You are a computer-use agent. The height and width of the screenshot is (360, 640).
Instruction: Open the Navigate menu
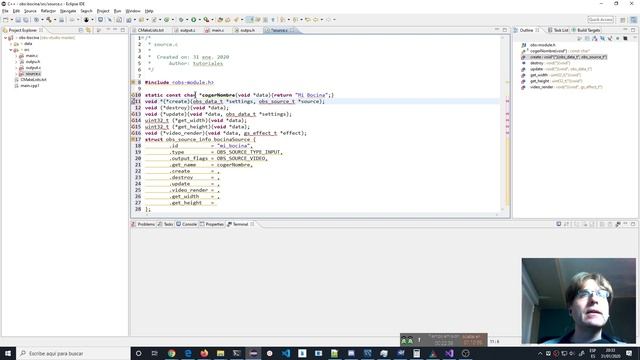coord(68,11)
